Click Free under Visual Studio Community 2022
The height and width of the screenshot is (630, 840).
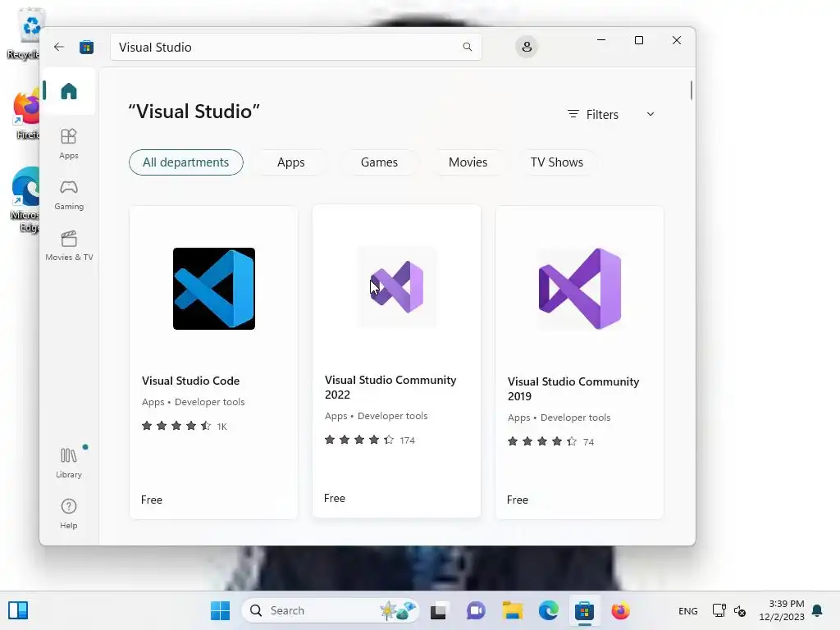point(335,498)
